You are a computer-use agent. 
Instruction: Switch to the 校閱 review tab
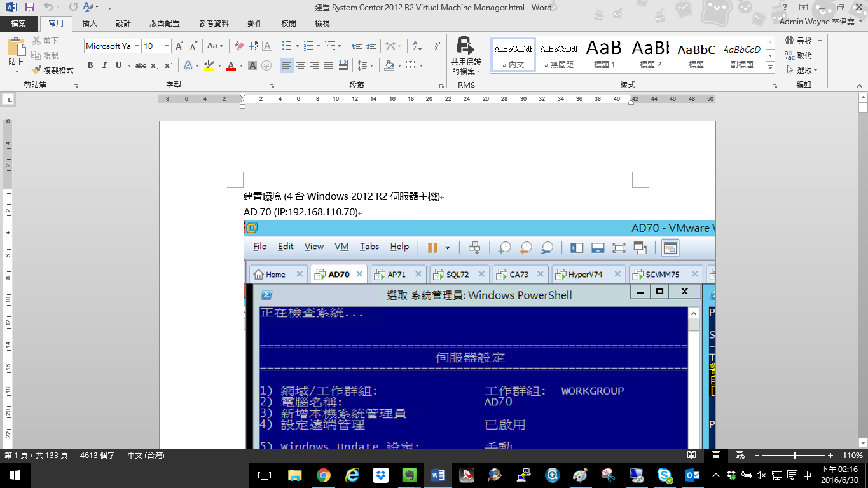click(x=289, y=24)
